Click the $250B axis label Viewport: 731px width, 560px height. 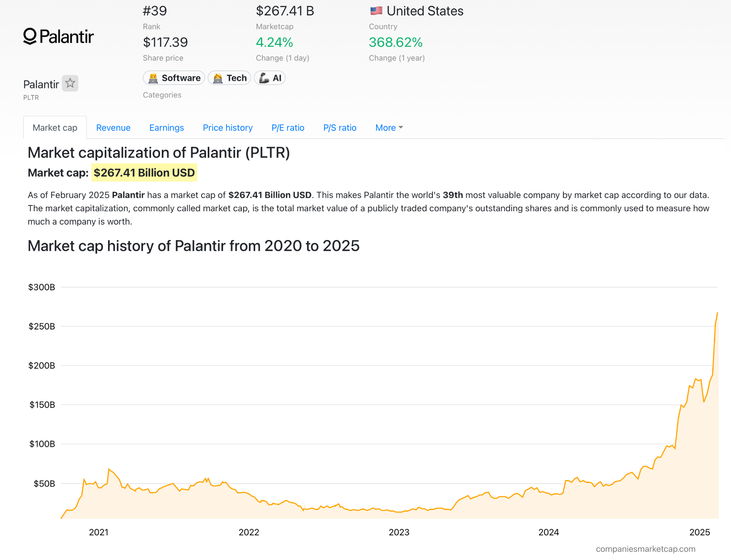42,326
